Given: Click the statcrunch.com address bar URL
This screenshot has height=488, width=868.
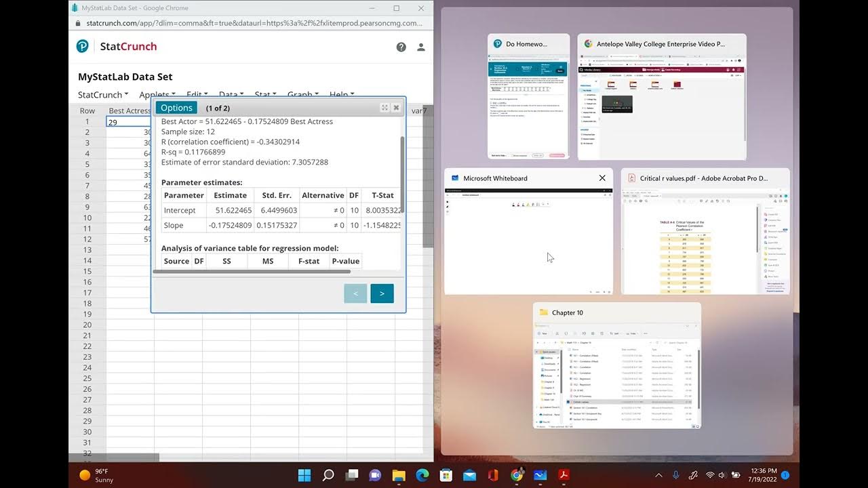Looking at the screenshot, I should click(x=254, y=23).
